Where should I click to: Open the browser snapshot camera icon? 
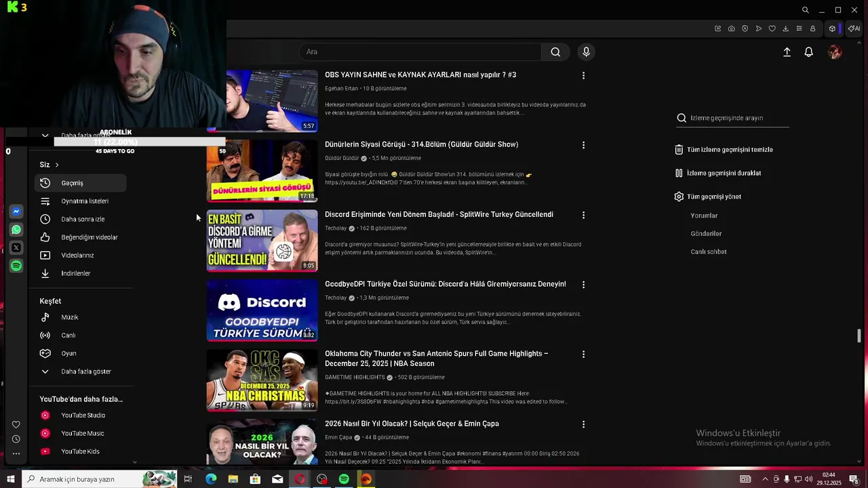pyautogui.click(x=731, y=28)
